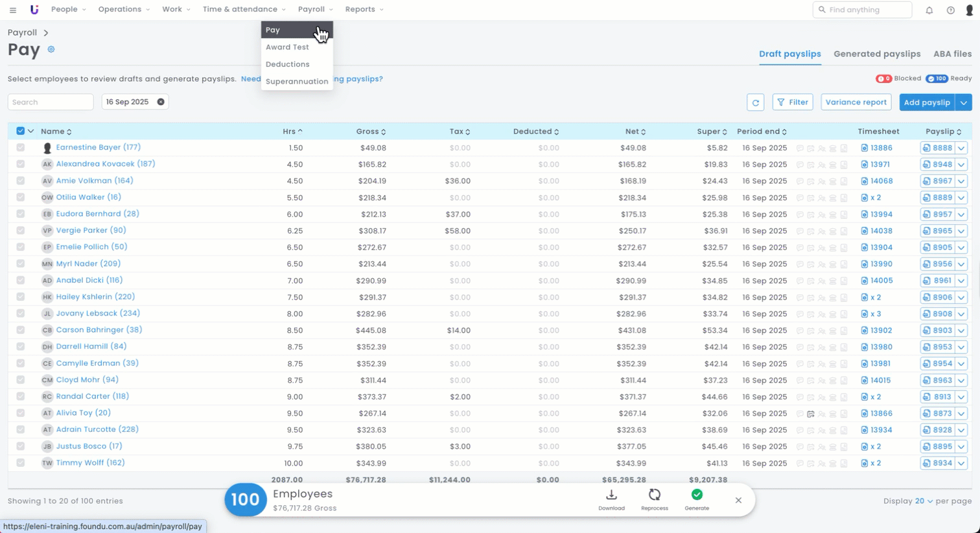Click the refresh icon beside Filter
The height and width of the screenshot is (533, 980).
pos(755,102)
